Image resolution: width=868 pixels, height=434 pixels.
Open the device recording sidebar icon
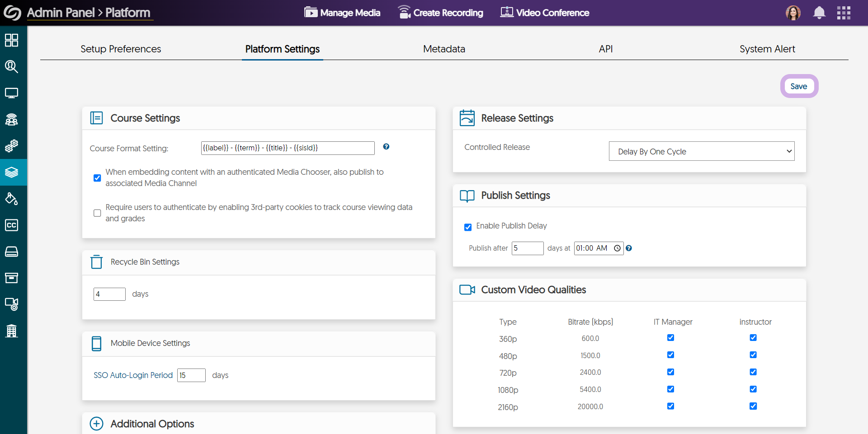[x=11, y=304]
